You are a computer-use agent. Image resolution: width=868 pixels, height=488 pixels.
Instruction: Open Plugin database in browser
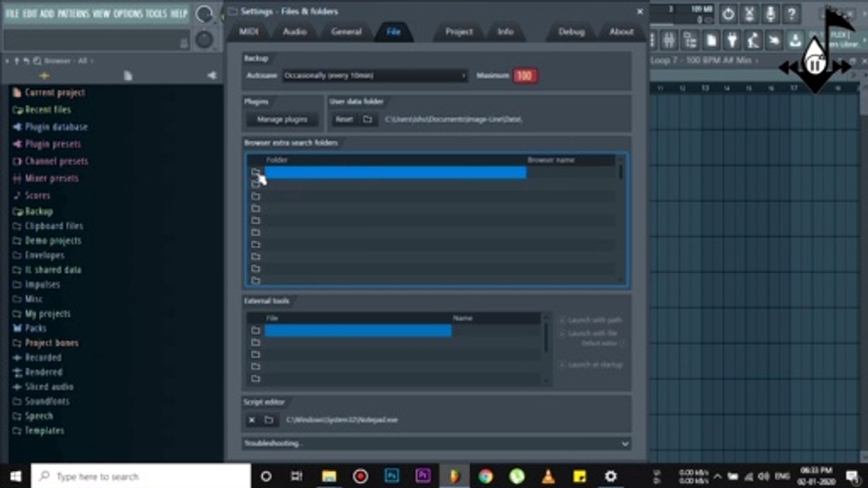click(x=56, y=127)
